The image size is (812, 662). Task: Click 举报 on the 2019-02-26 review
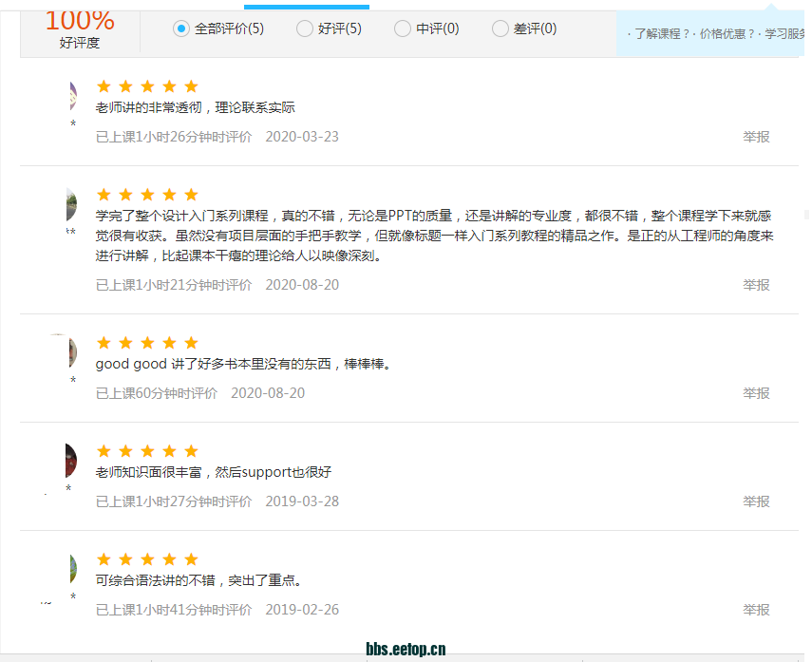pos(756,610)
